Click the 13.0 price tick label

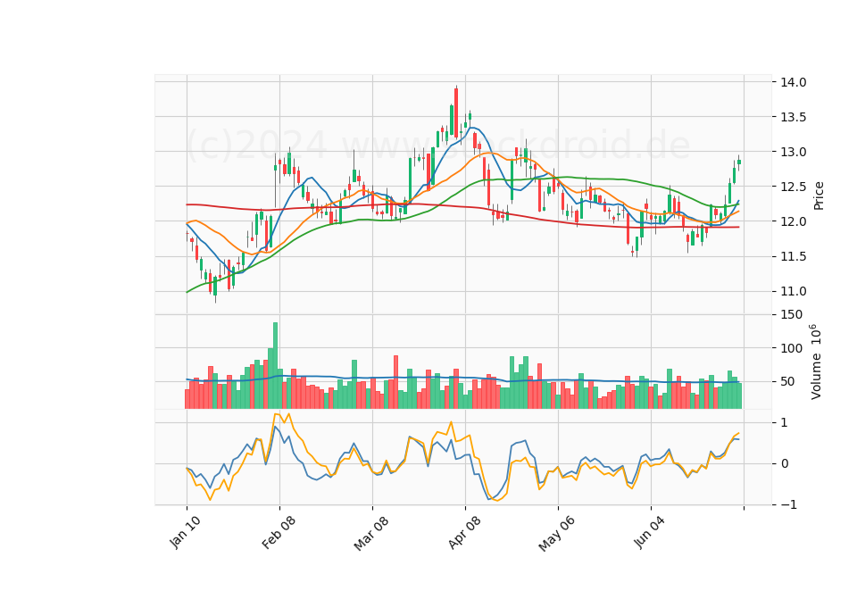point(793,152)
